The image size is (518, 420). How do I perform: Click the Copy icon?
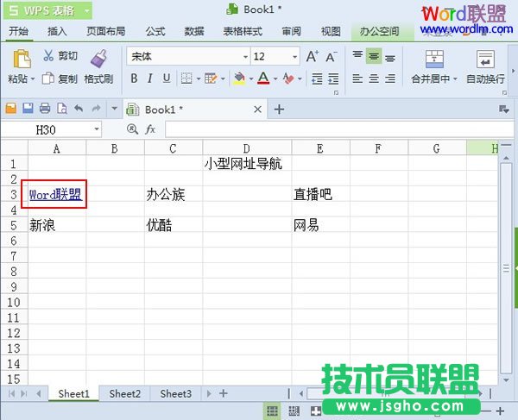[48, 78]
